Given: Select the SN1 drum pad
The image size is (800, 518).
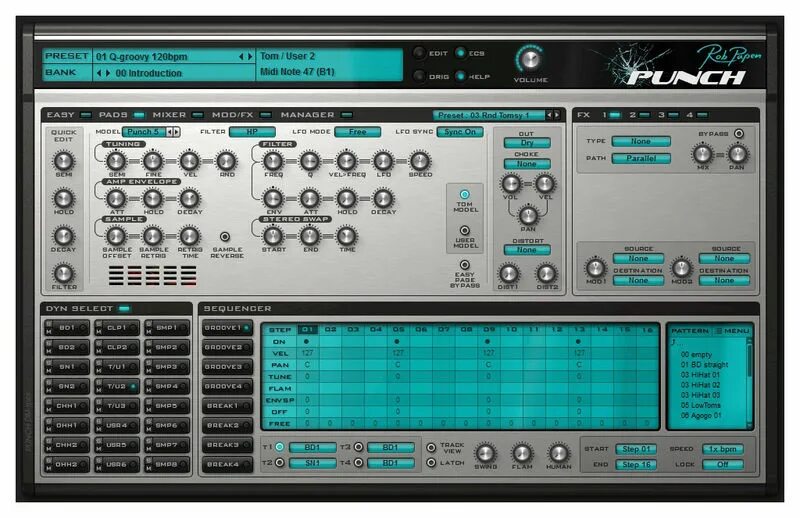Looking at the screenshot, I should pyautogui.click(x=67, y=367).
